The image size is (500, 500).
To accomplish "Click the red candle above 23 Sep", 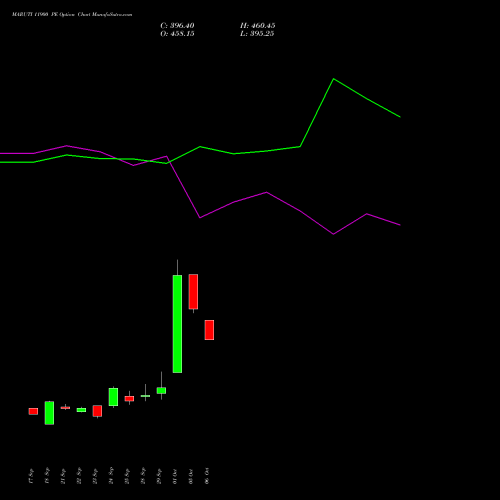I will click(97, 411).
